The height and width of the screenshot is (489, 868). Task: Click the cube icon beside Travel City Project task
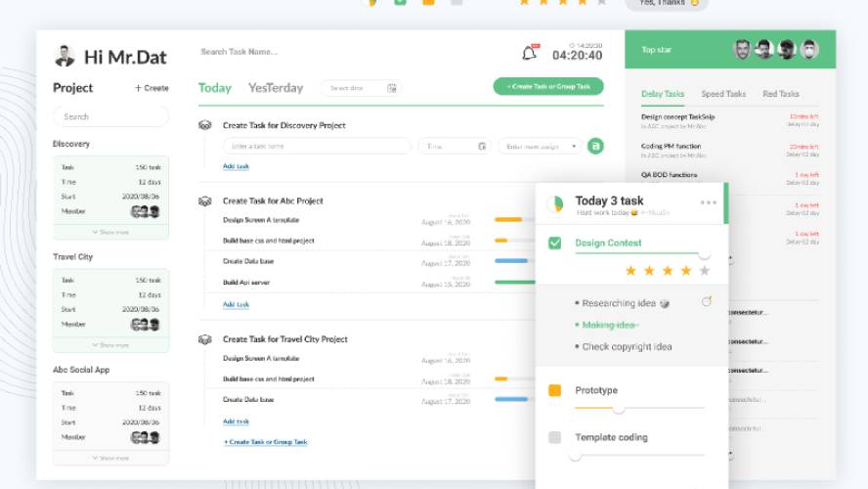point(205,339)
